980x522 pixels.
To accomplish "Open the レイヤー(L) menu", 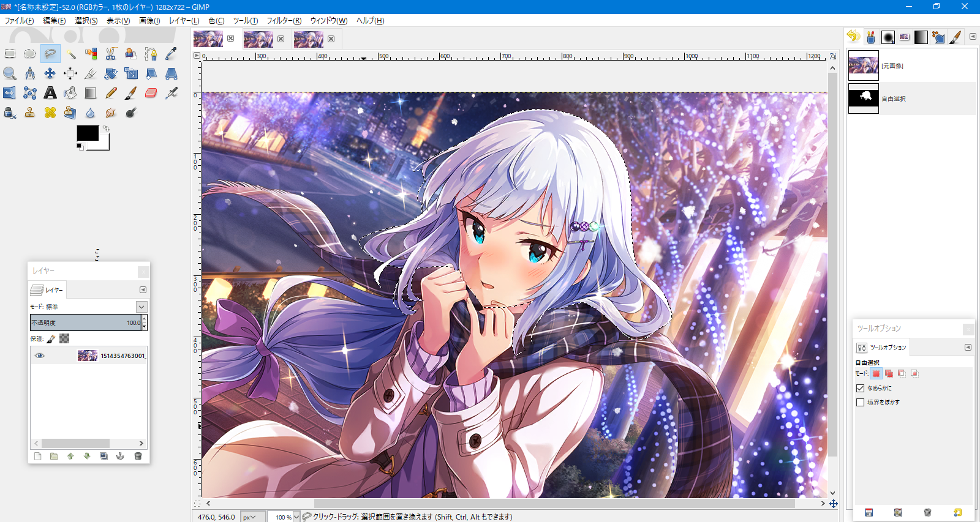I will 184,20.
